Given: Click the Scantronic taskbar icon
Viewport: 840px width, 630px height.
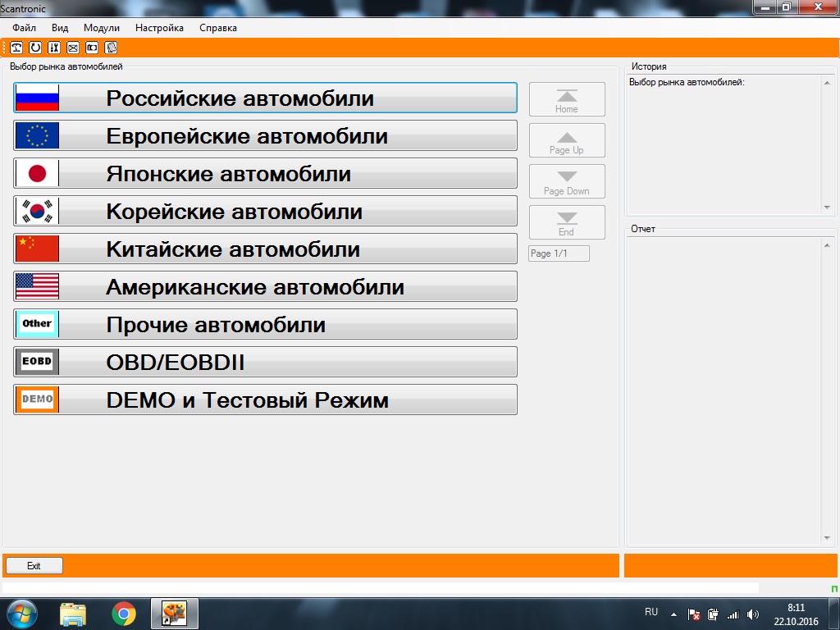Looking at the screenshot, I should coord(175,614).
